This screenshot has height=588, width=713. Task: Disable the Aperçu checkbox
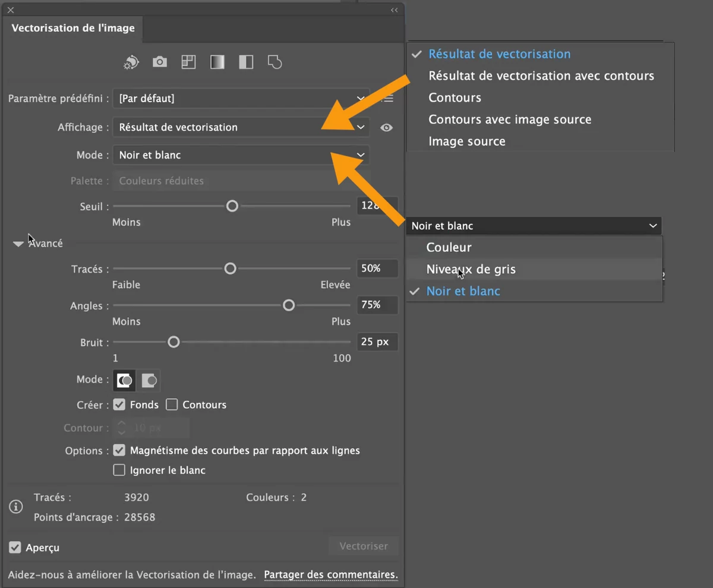[x=15, y=548]
